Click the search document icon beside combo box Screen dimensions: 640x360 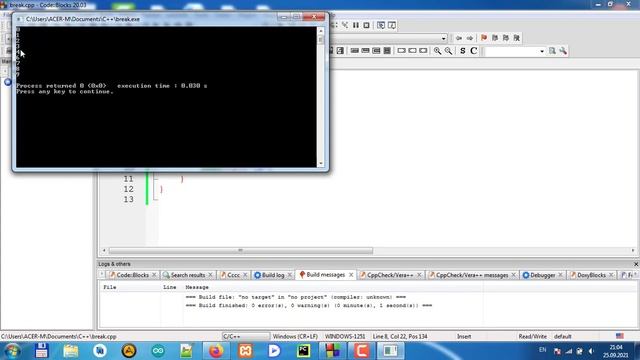tap(552, 51)
